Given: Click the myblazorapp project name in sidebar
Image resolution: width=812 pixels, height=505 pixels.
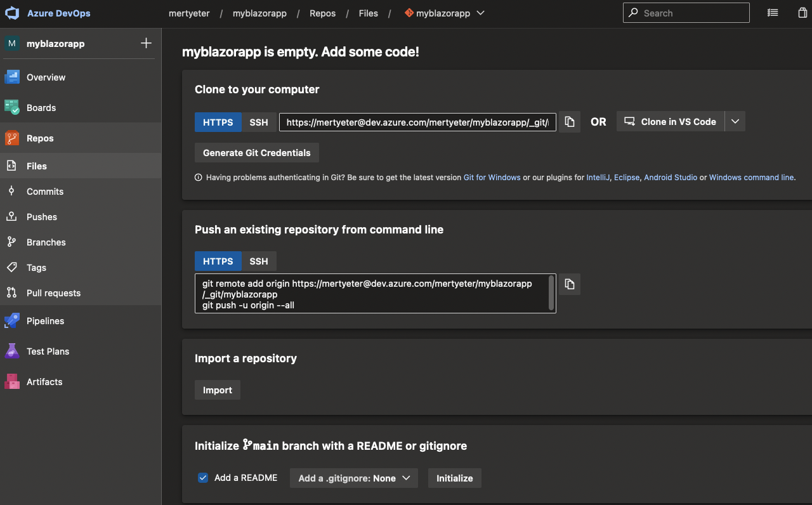Looking at the screenshot, I should tap(56, 44).
